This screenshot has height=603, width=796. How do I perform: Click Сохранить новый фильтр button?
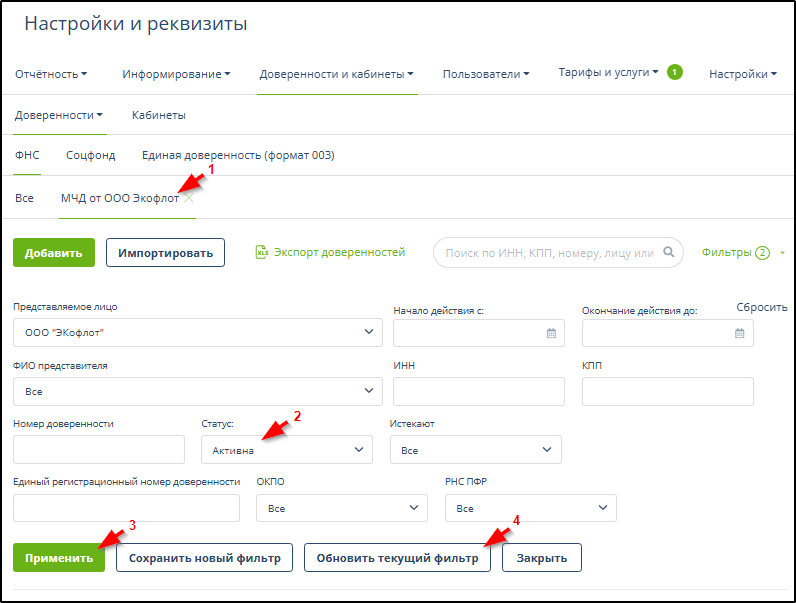point(204,558)
